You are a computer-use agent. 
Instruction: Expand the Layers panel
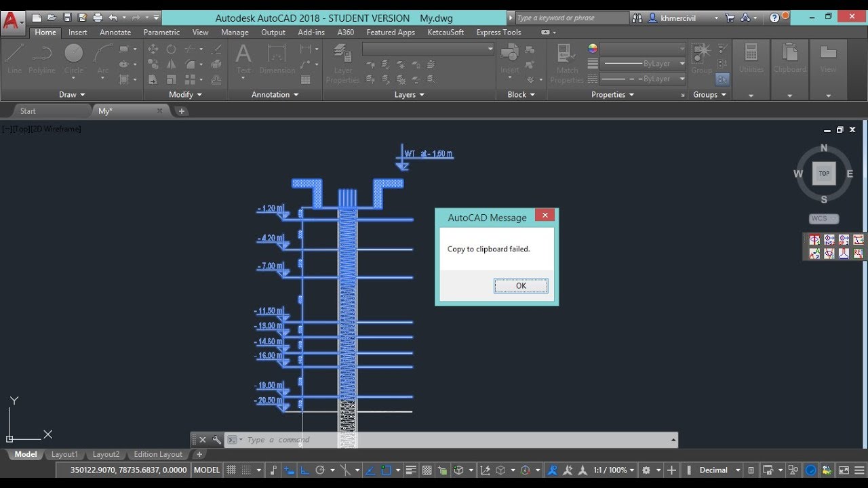tap(409, 94)
